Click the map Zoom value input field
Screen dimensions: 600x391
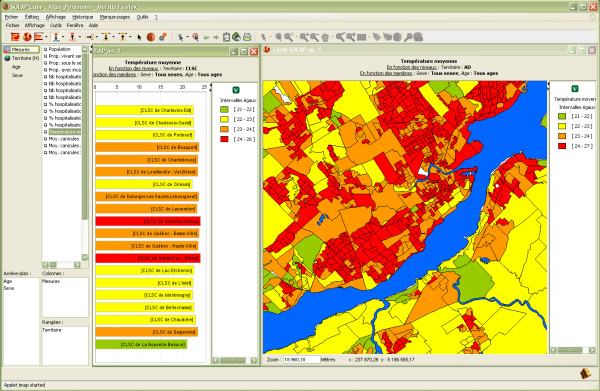[x=301, y=360]
